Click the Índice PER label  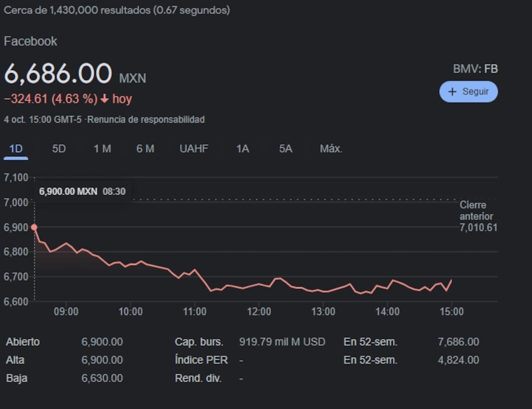(201, 360)
